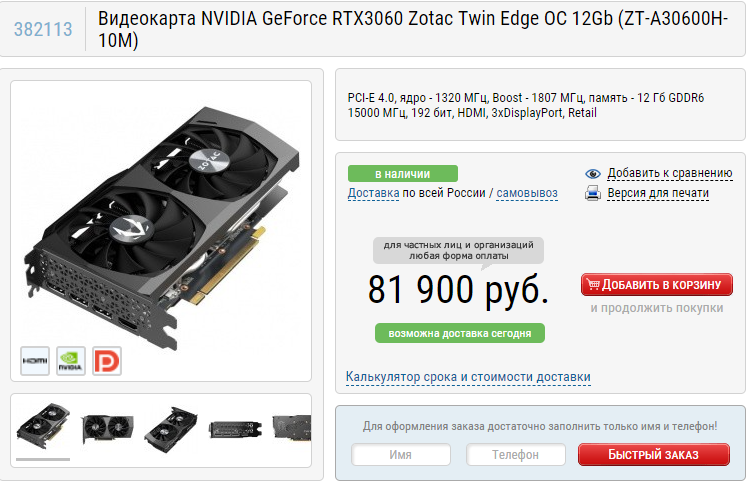Click the DisplayPort logo badge

point(107,361)
